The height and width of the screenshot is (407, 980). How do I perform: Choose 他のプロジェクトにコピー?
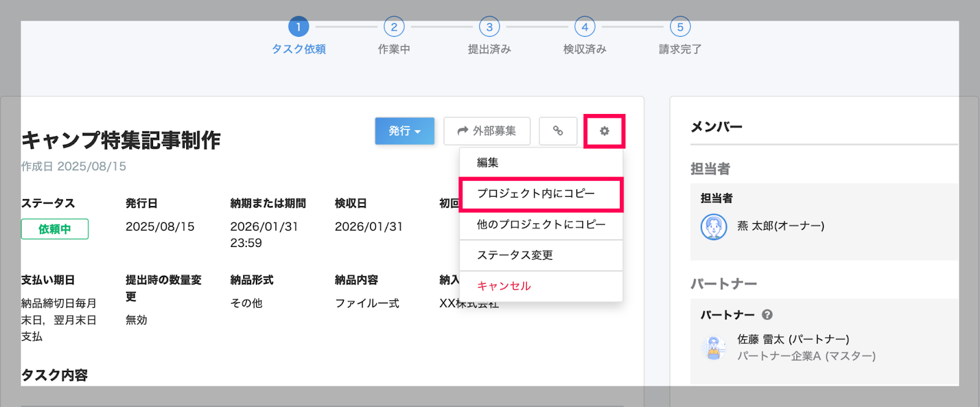(541, 224)
